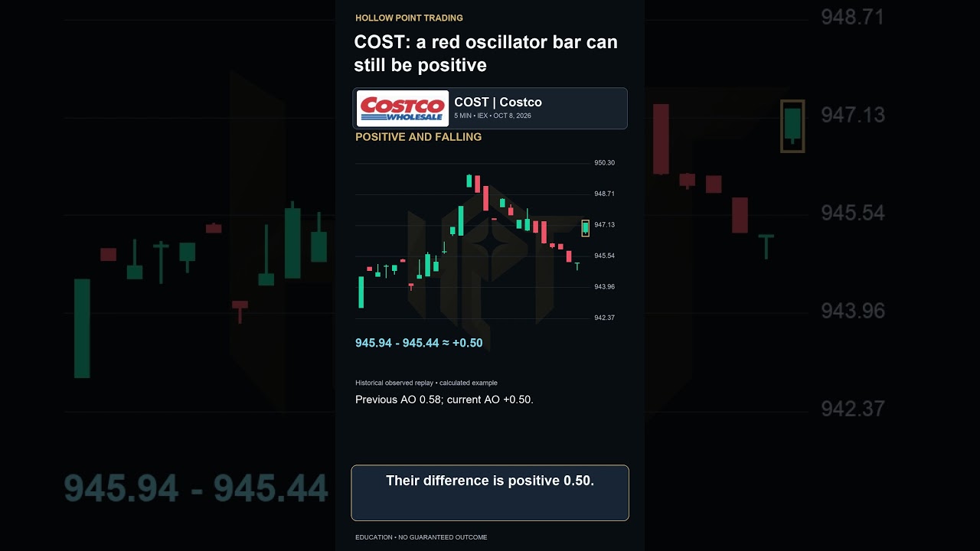
Task: Click 'Previous AO 0.58; current AO +0.50.' text
Action: pyautogui.click(x=444, y=399)
